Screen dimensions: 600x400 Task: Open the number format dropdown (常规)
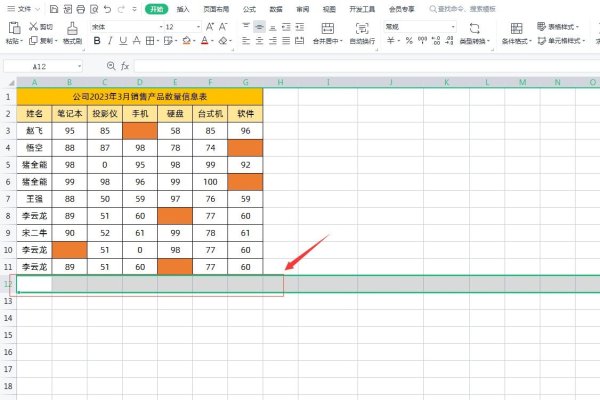(453, 27)
